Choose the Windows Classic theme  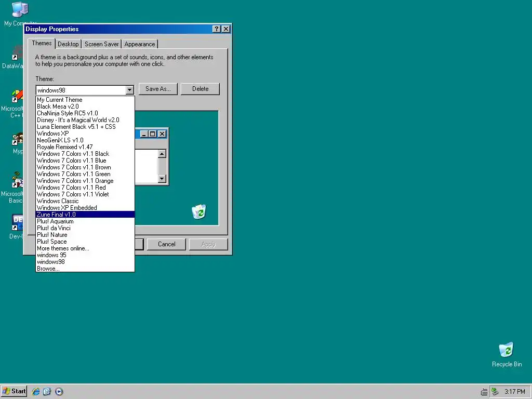tap(85, 201)
